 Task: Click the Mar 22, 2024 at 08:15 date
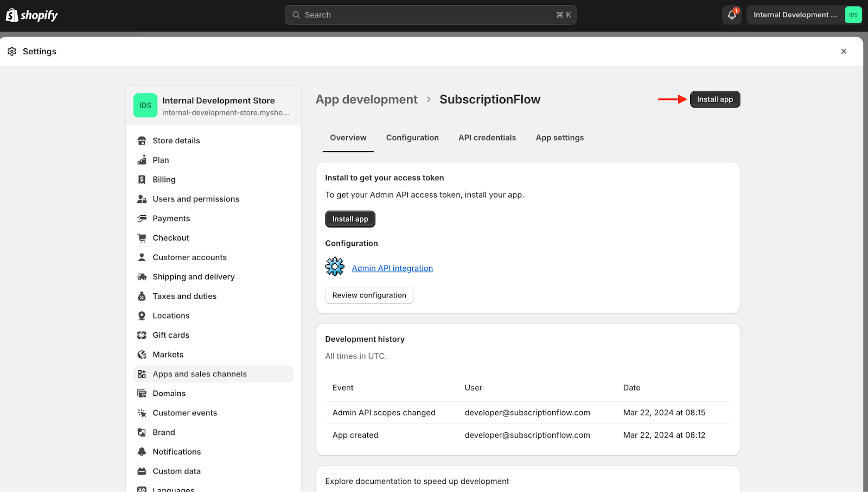[x=664, y=413]
